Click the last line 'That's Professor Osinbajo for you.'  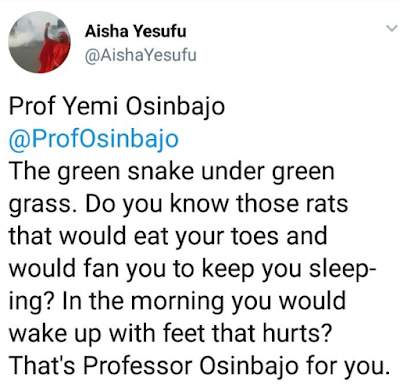(x=199, y=366)
